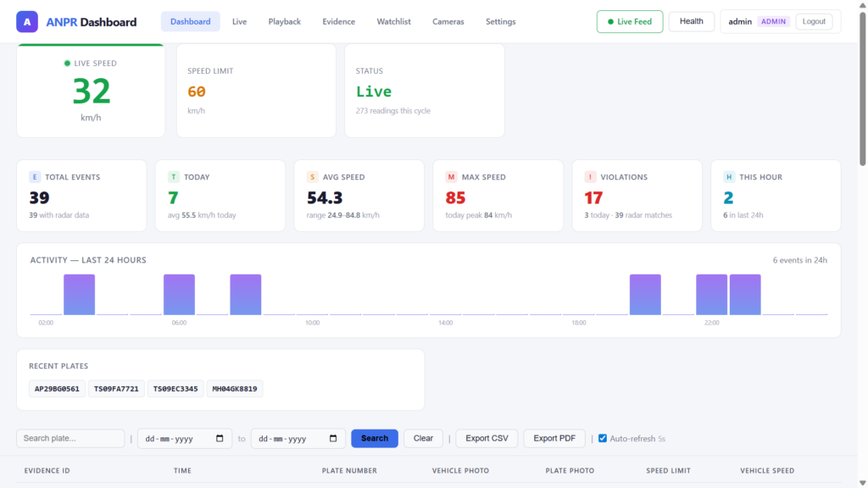The width and height of the screenshot is (868, 488).
Task: Click the start date input field
Action: [185, 438]
